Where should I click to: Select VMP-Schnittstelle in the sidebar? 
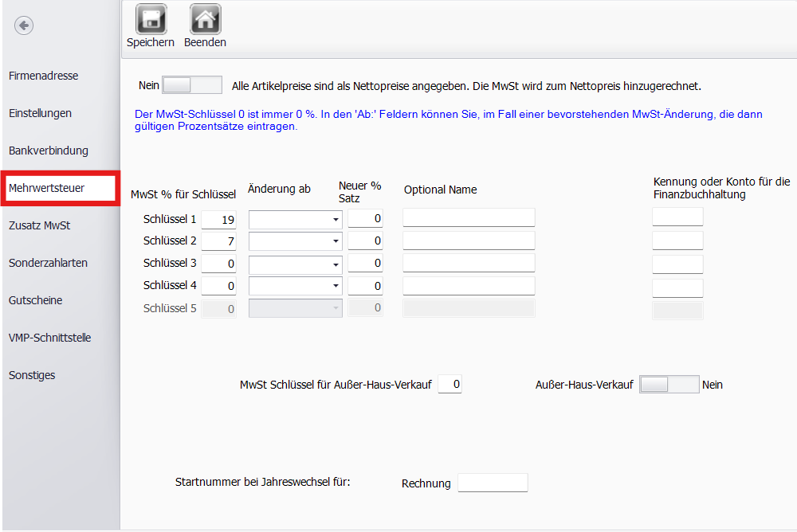coord(49,338)
